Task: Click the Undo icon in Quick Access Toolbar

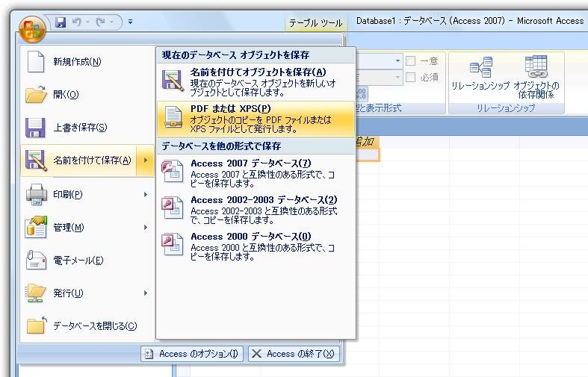Action: 76,22
